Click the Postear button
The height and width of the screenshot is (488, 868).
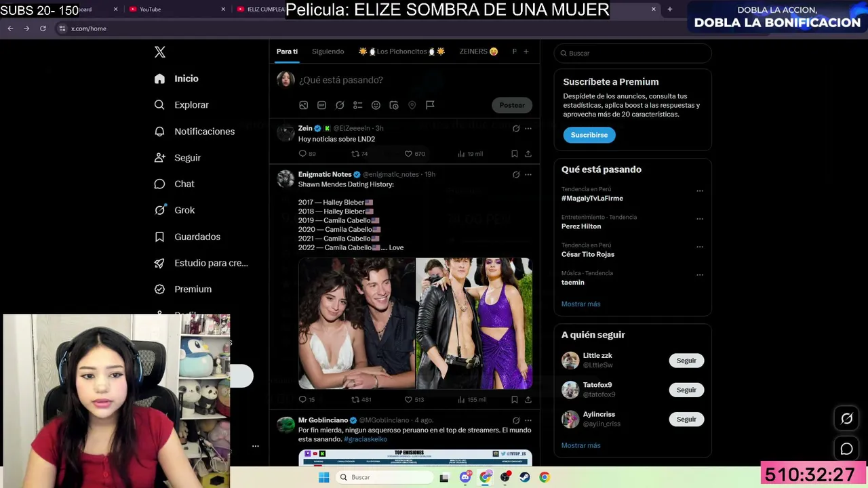coord(512,105)
